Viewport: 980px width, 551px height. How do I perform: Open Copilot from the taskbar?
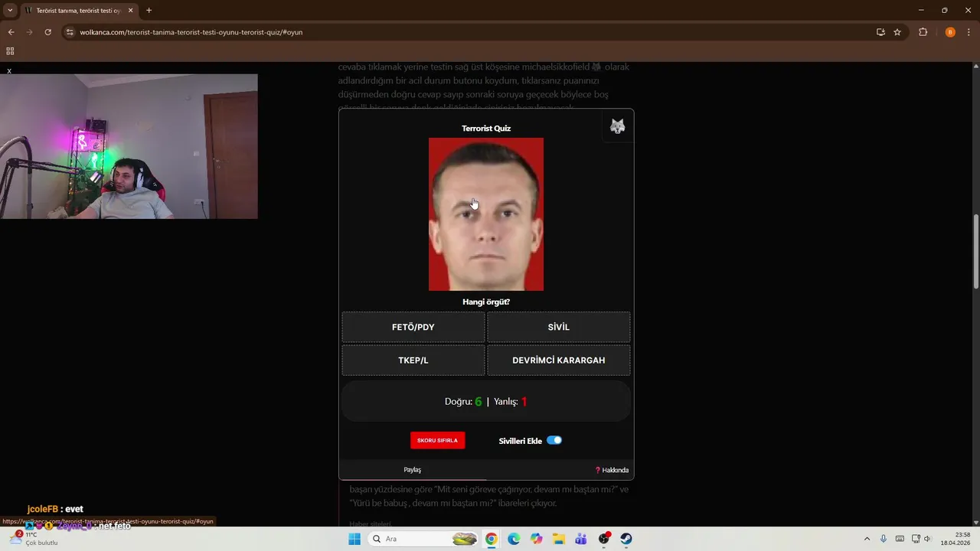pos(536,539)
